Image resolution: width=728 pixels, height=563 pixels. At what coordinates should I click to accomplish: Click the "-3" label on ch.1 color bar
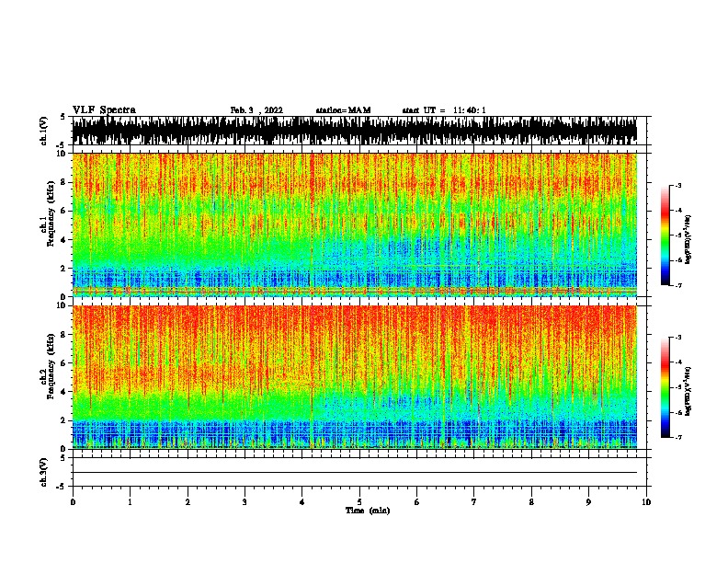(677, 185)
